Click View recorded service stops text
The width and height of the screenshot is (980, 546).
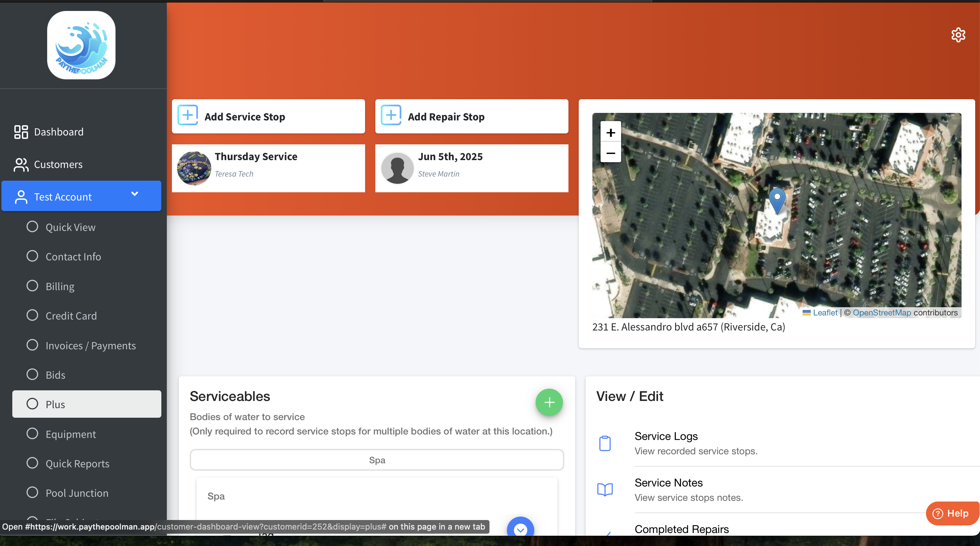click(696, 451)
